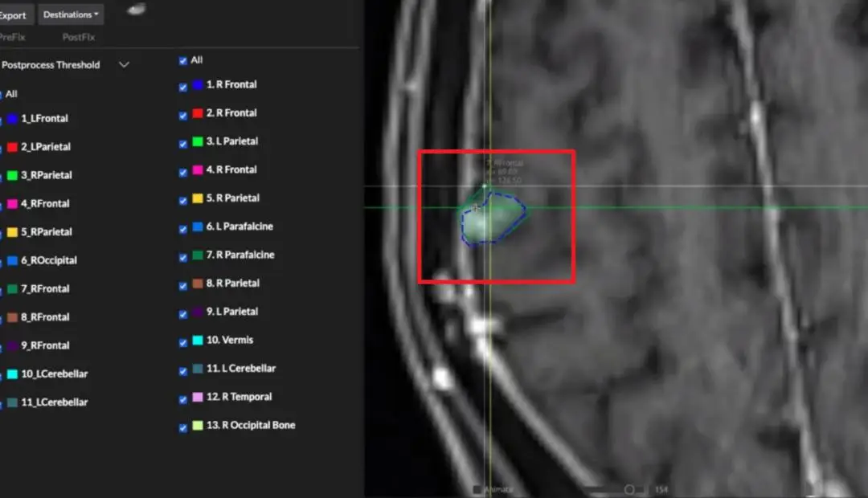Uncheck 1. R Frontal checkbox
The width and height of the screenshot is (868, 498).
(183, 87)
